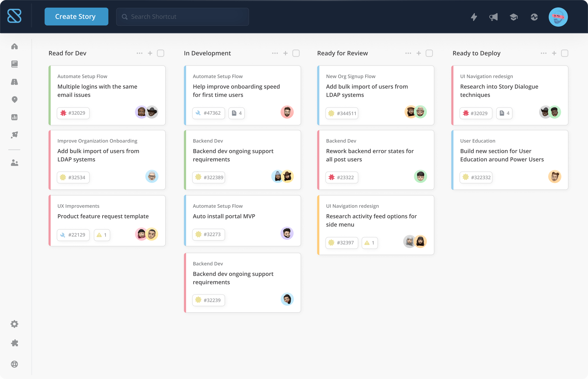Image resolution: width=588 pixels, height=379 pixels.
Task: Click in the Search Shortcut field
Action: click(x=182, y=17)
